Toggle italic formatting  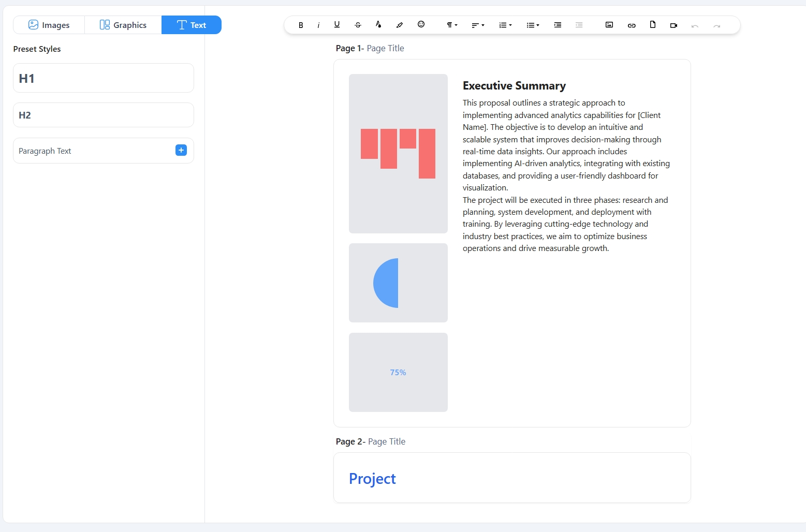(x=318, y=25)
